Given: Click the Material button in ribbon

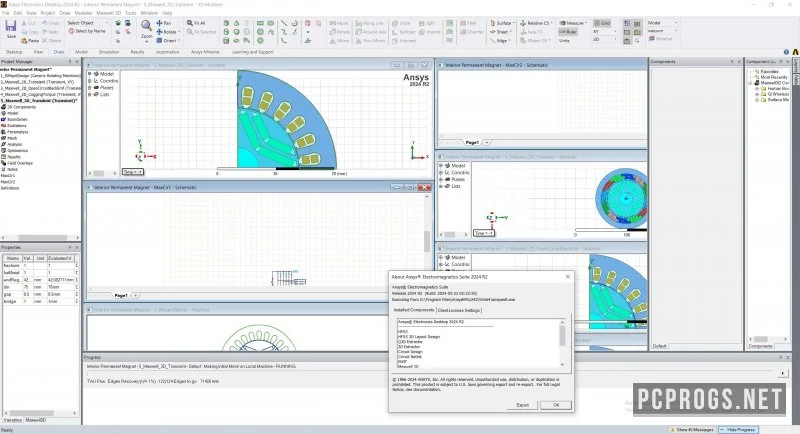Looking at the screenshot, I should pyautogui.click(x=661, y=39).
